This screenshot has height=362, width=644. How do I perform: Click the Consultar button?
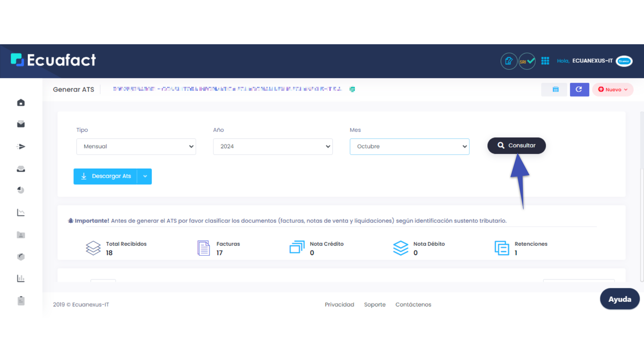[516, 145]
